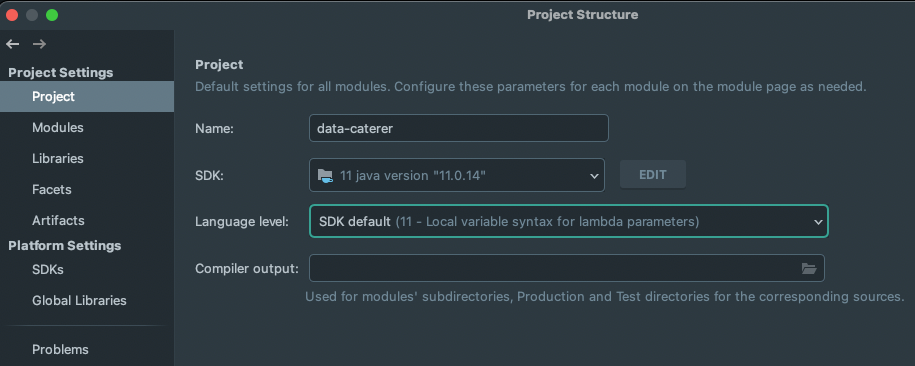Open the SDK dropdown chevron
This screenshot has width=915, height=366.
point(594,176)
